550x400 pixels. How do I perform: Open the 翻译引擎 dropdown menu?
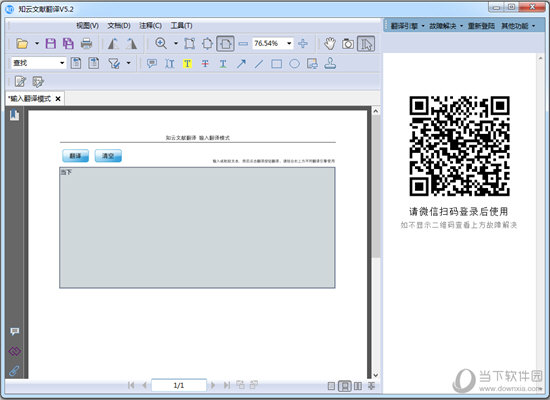pos(407,26)
